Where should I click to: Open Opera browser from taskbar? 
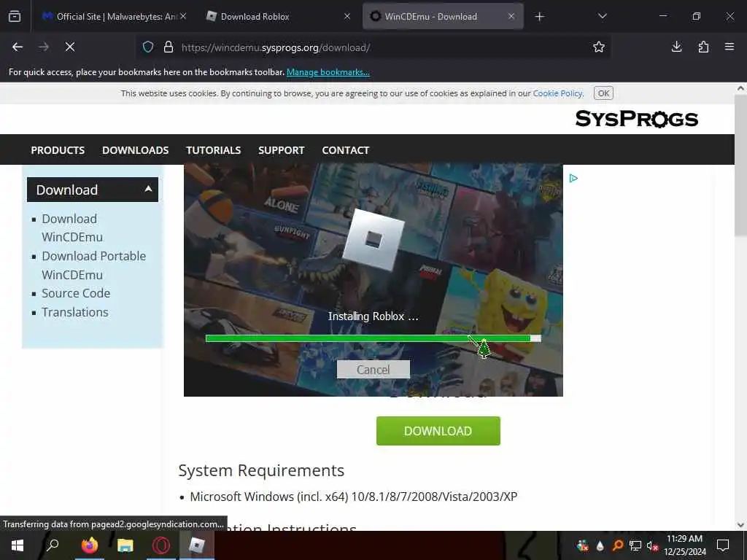coord(161,545)
